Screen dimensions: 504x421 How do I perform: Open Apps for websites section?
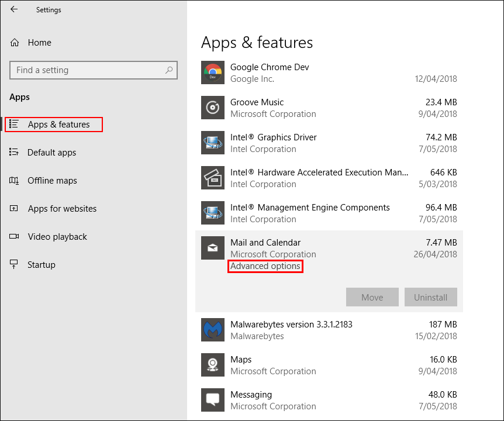point(62,209)
